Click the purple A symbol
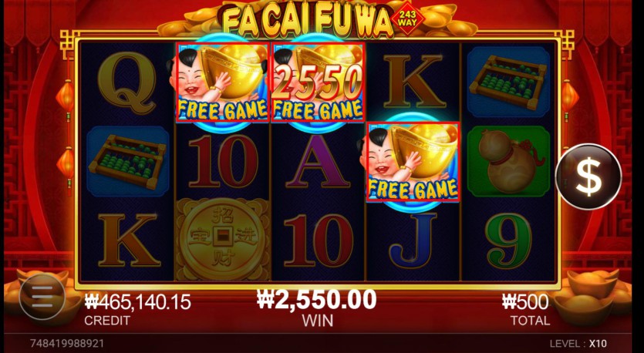This screenshot has height=353, width=644. tap(318, 161)
